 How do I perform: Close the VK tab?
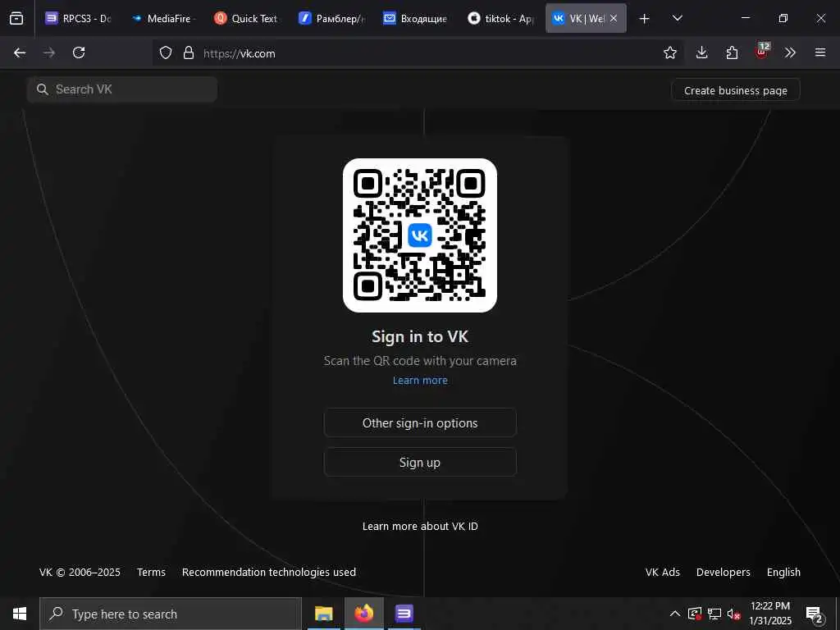coord(614,18)
